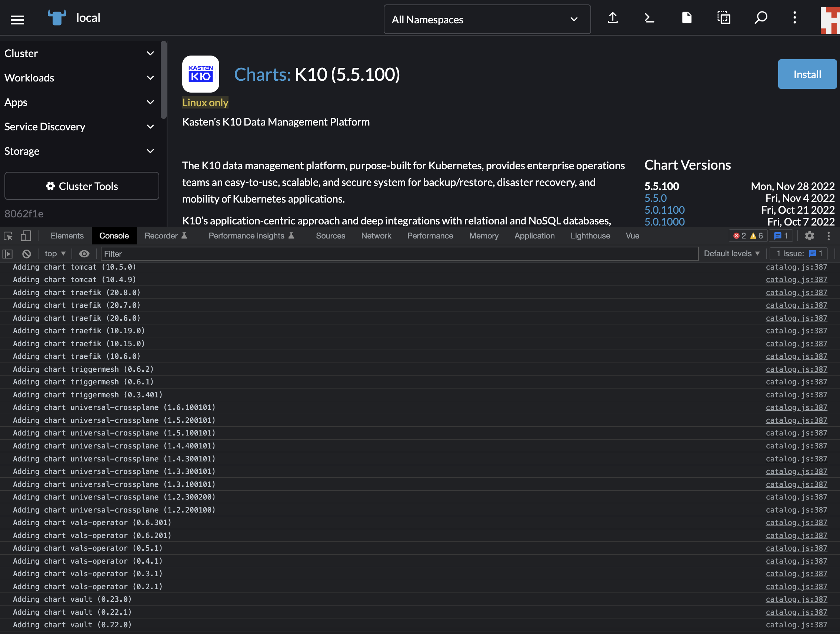Click the Install button
This screenshot has width=840, height=634.
click(x=807, y=74)
